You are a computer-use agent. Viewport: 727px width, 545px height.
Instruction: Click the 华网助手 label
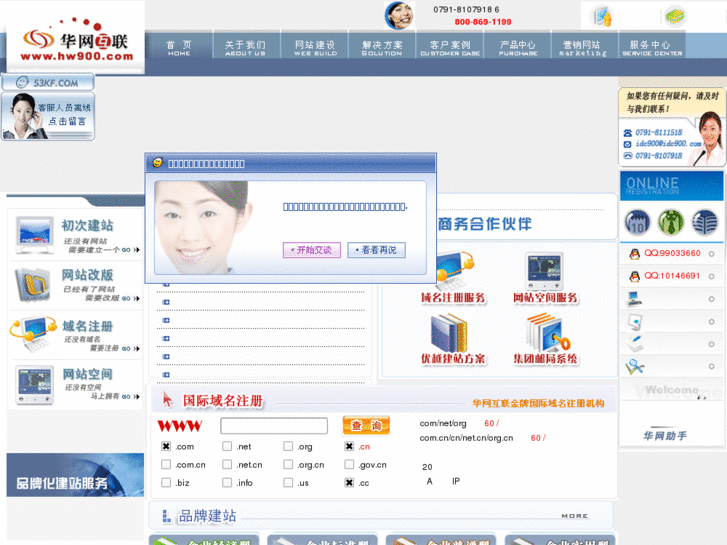[x=665, y=436]
